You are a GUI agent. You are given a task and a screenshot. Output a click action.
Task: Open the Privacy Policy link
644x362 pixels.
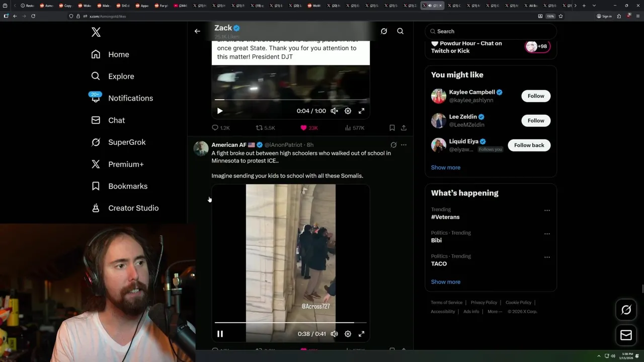[484, 303]
